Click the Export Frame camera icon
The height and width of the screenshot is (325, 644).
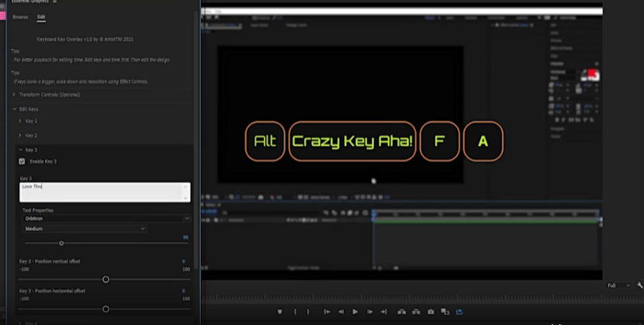[431, 312]
